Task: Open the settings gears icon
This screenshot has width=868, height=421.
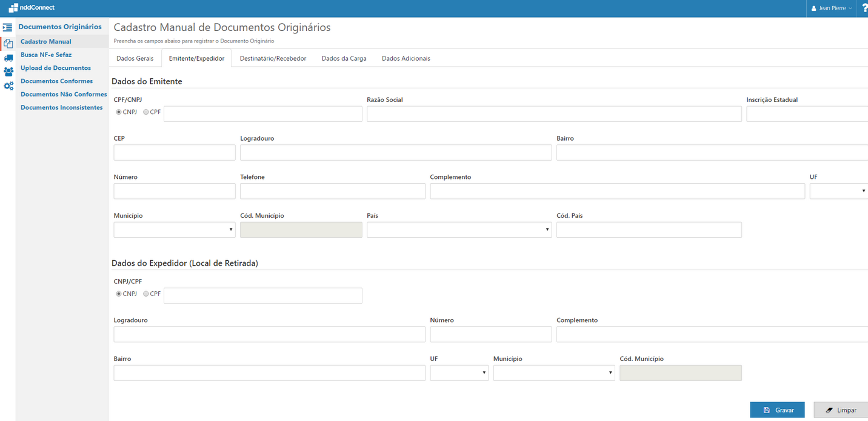Action: pos(8,86)
